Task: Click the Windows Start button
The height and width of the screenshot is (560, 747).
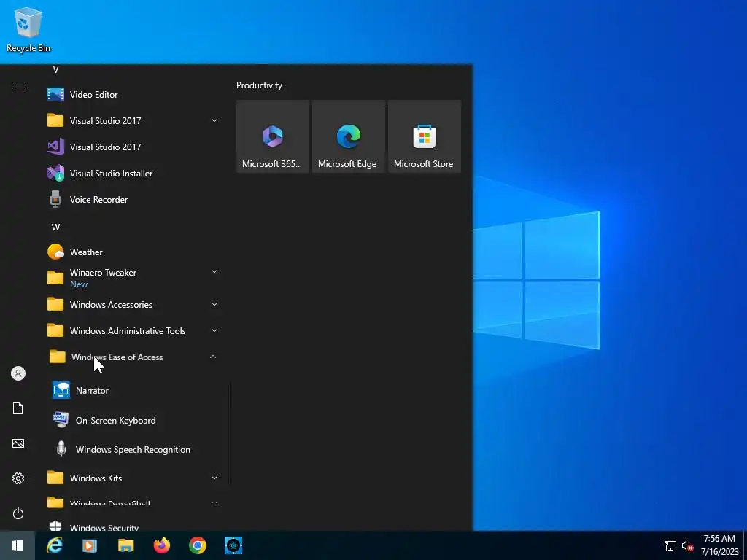Action: [x=18, y=545]
